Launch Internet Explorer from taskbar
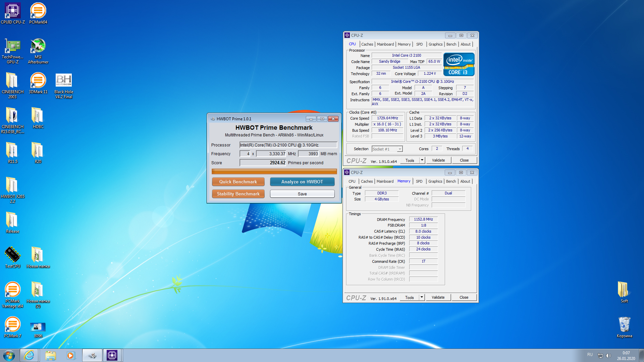 pos(29,355)
